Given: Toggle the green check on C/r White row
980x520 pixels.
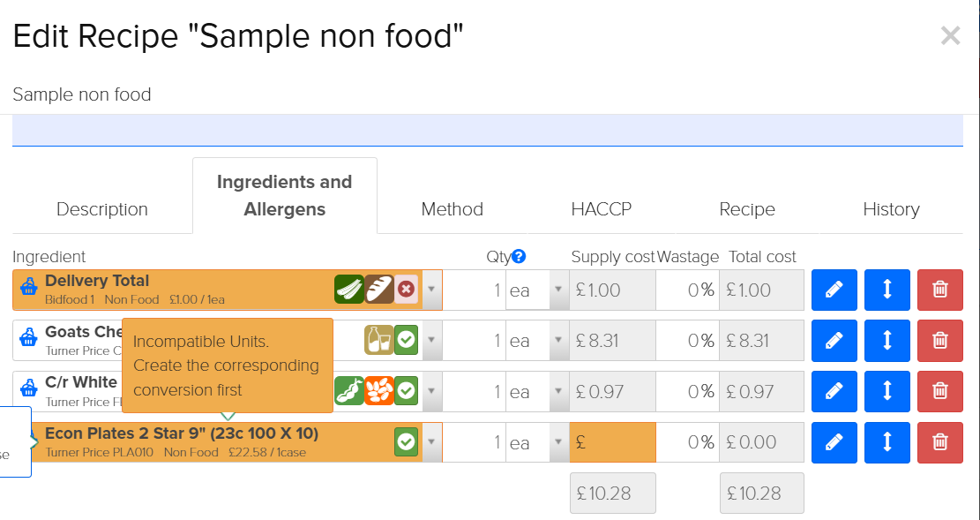Looking at the screenshot, I should [406, 390].
